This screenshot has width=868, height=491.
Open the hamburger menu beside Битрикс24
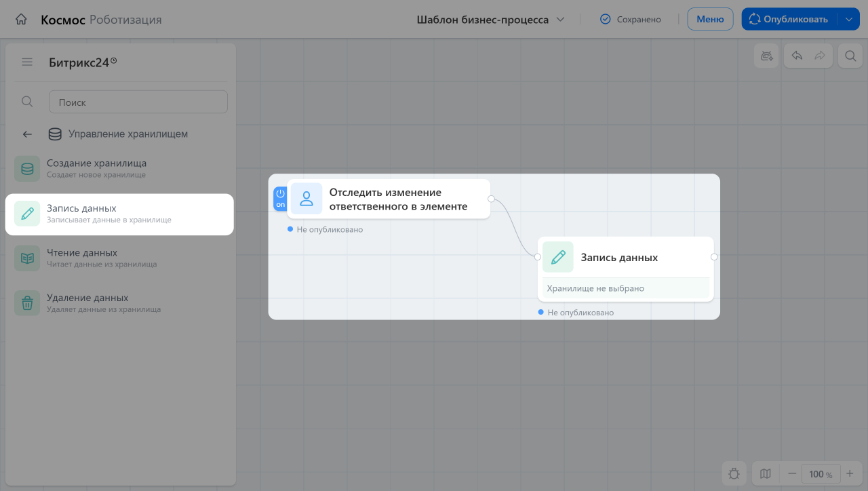pos(27,62)
